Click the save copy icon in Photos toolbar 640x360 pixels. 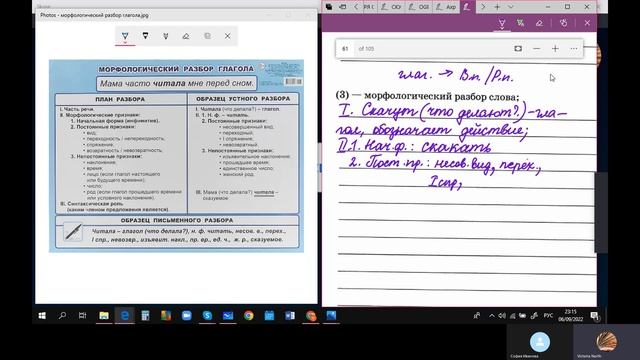click(x=207, y=36)
